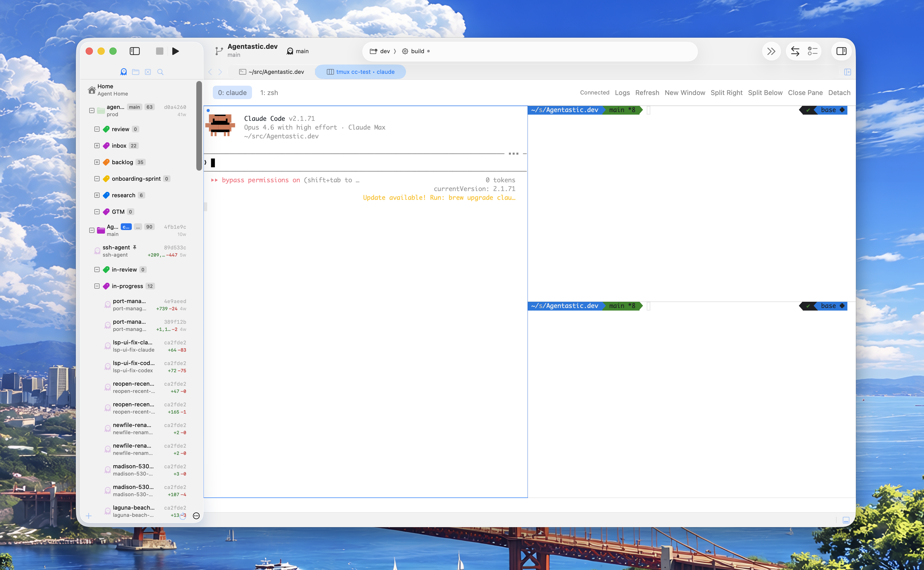Open the task list checklist icon

tap(813, 51)
